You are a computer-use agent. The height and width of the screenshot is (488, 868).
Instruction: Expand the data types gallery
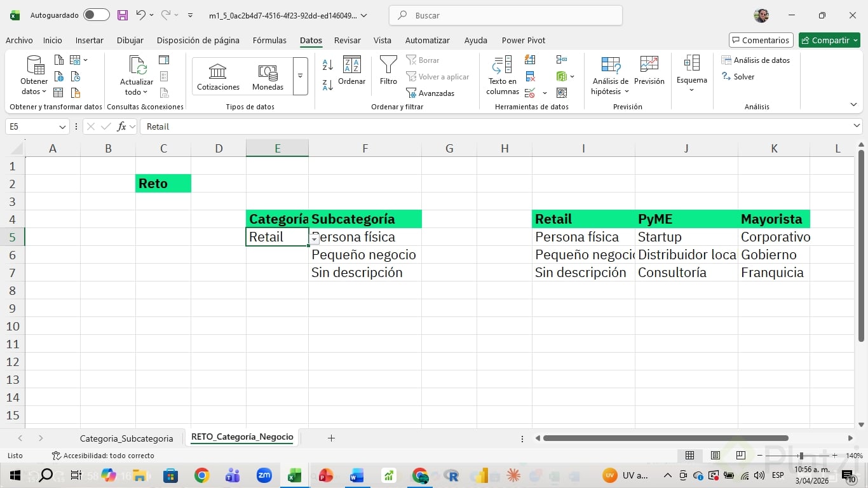[x=301, y=76]
